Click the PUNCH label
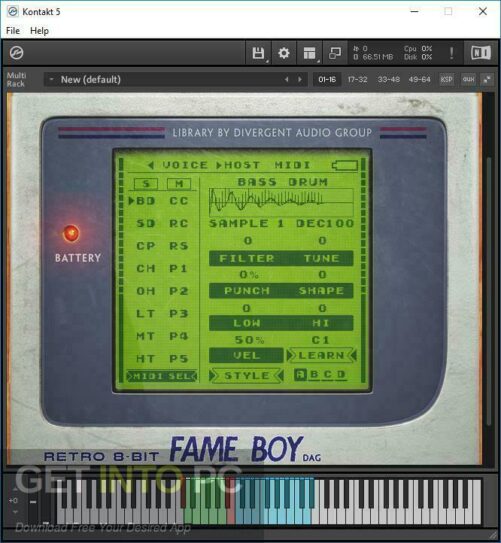Screen dimensions: 501x543 [247, 291]
